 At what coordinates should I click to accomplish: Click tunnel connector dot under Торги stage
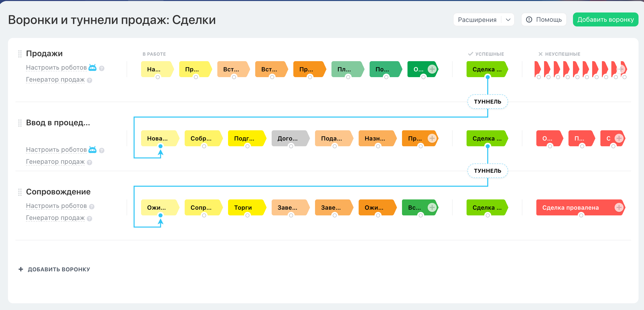[x=247, y=215]
